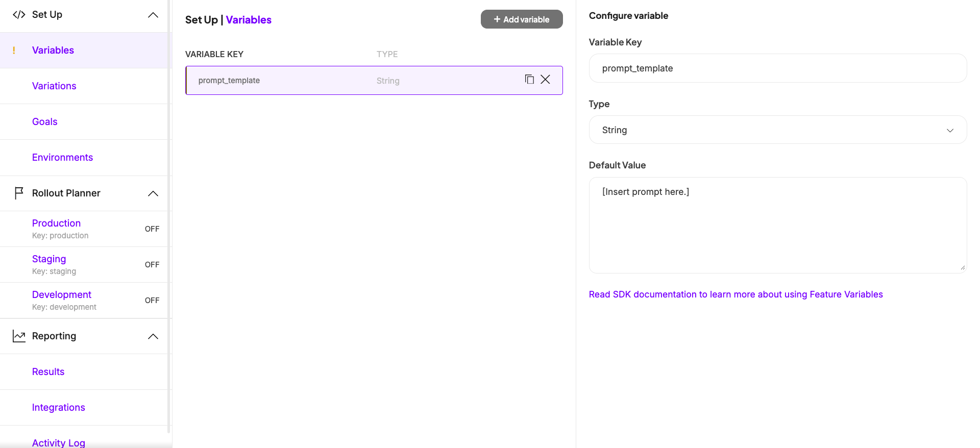Viewport: 980px width, 448px height.
Task: Click the Variables breadcrumb in the header
Action: 249,20
